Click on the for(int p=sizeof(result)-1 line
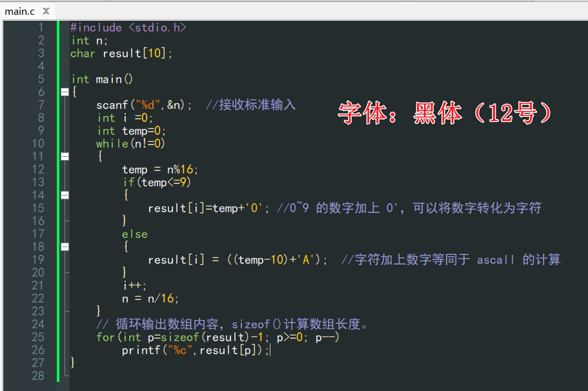Screen dimensions: 588x391 coord(218,337)
